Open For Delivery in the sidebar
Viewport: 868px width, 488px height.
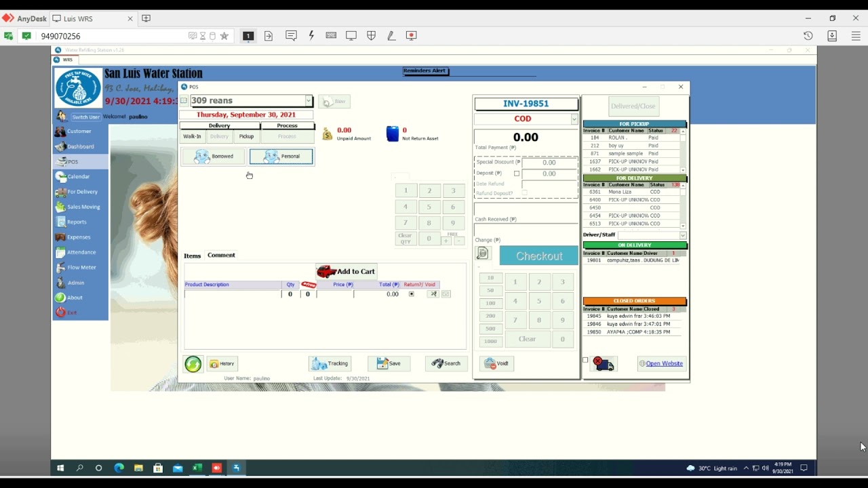(x=79, y=192)
